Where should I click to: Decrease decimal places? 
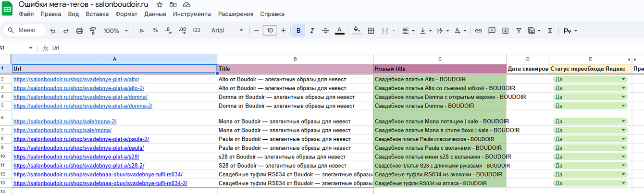[x=169, y=30]
